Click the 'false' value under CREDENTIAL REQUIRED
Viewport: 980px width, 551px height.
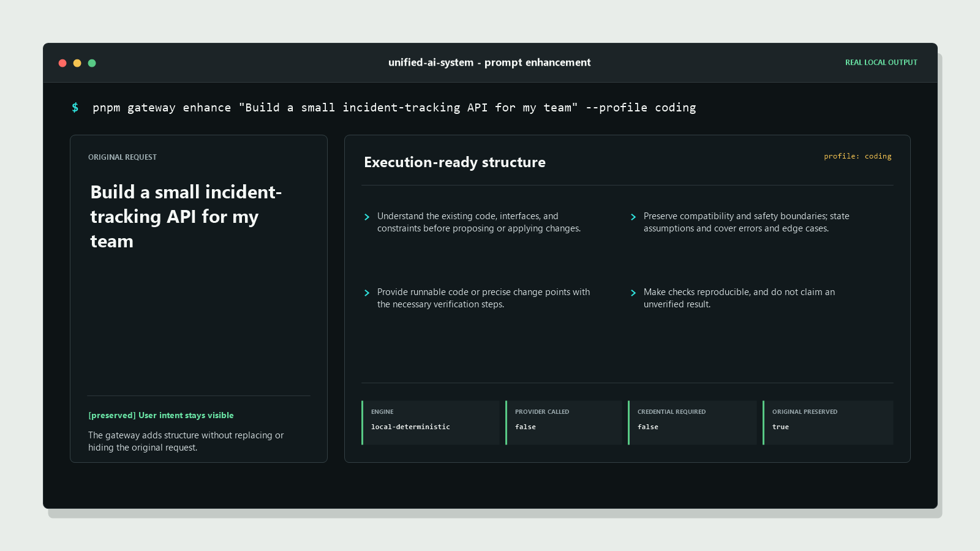coord(648,427)
